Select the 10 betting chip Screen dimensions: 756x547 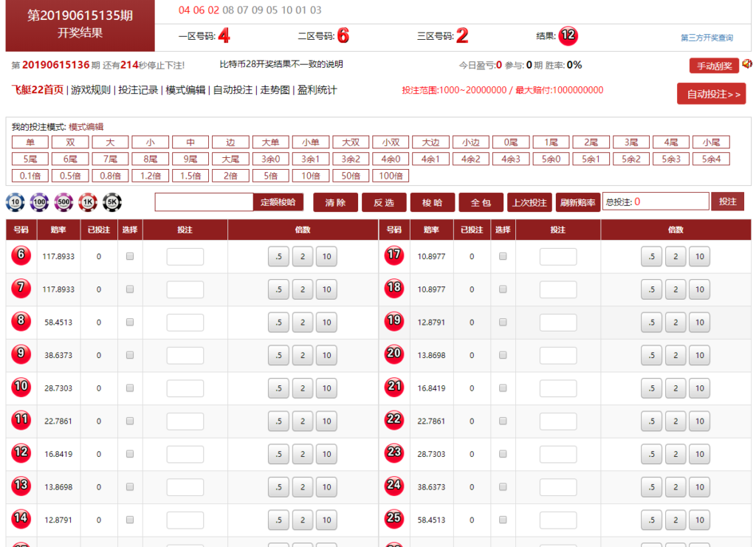[14, 202]
